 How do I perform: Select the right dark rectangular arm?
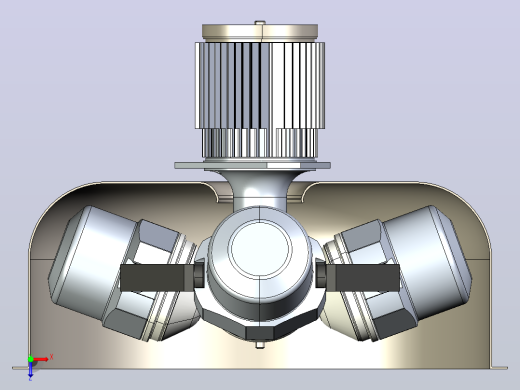tap(363, 277)
